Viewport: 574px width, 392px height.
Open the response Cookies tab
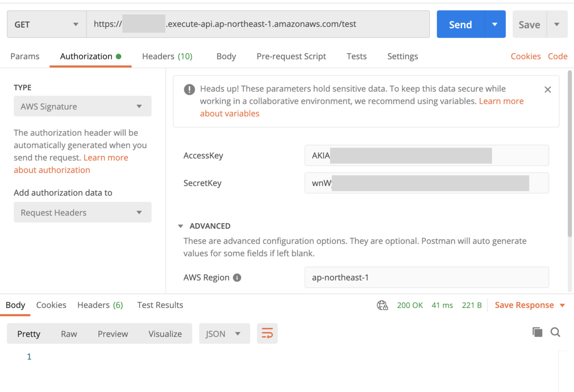pos(51,305)
